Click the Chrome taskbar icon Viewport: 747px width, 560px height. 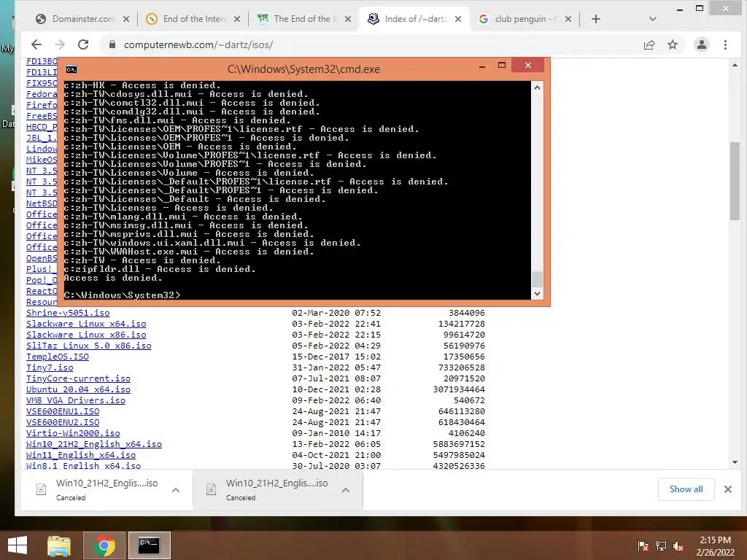coord(104,545)
